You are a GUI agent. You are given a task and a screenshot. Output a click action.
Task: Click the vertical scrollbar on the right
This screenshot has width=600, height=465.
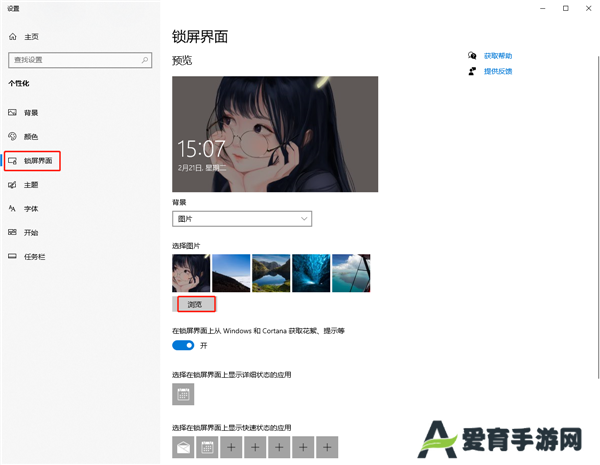click(598, 217)
